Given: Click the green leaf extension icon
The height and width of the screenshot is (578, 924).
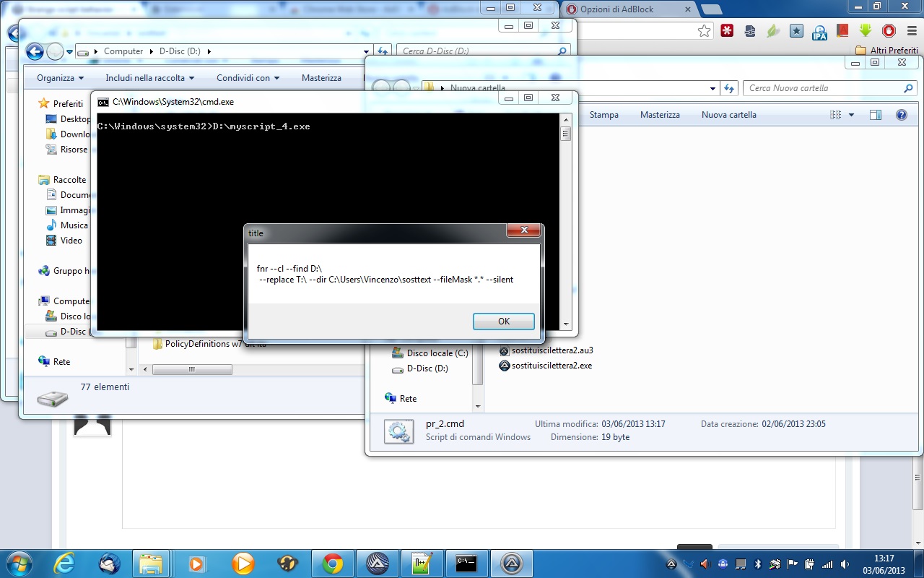Looking at the screenshot, I should [x=773, y=31].
